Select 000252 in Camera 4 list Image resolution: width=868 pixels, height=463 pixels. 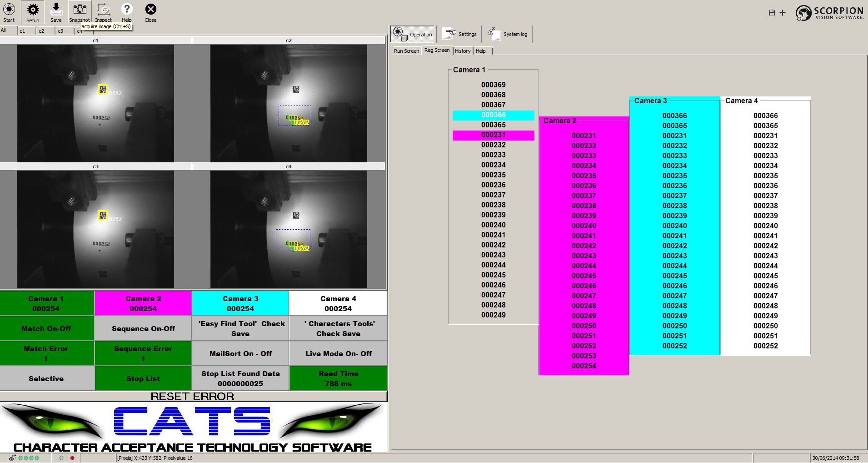point(766,346)
